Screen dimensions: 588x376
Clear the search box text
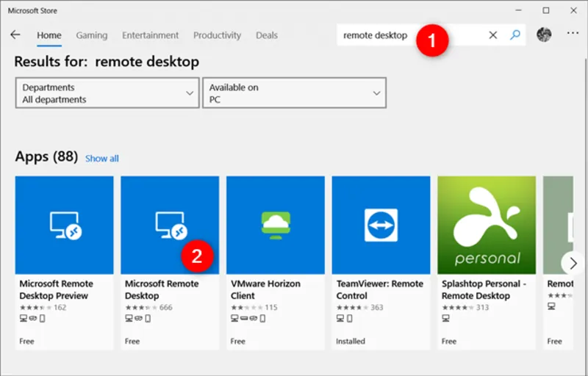coord(492,35)
